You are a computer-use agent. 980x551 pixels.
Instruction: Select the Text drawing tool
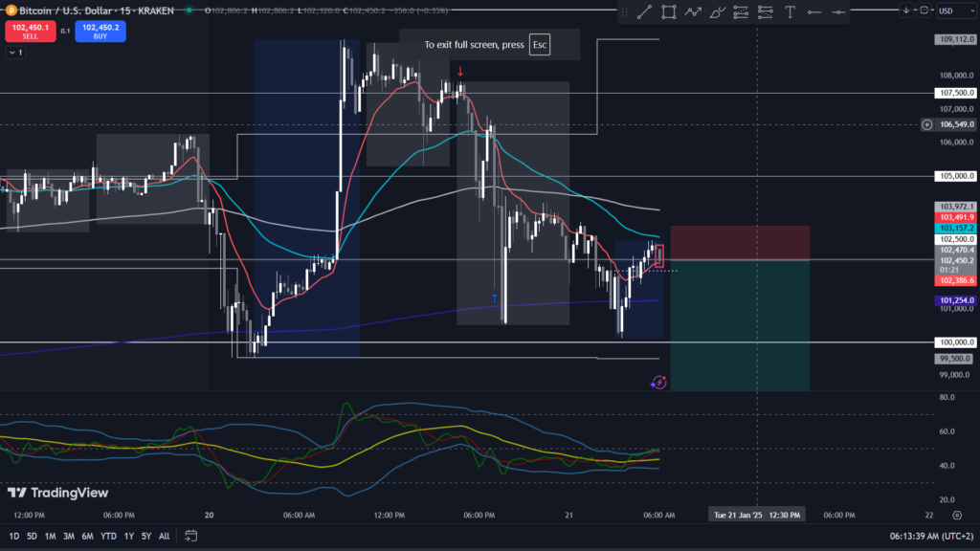(790, 11)
